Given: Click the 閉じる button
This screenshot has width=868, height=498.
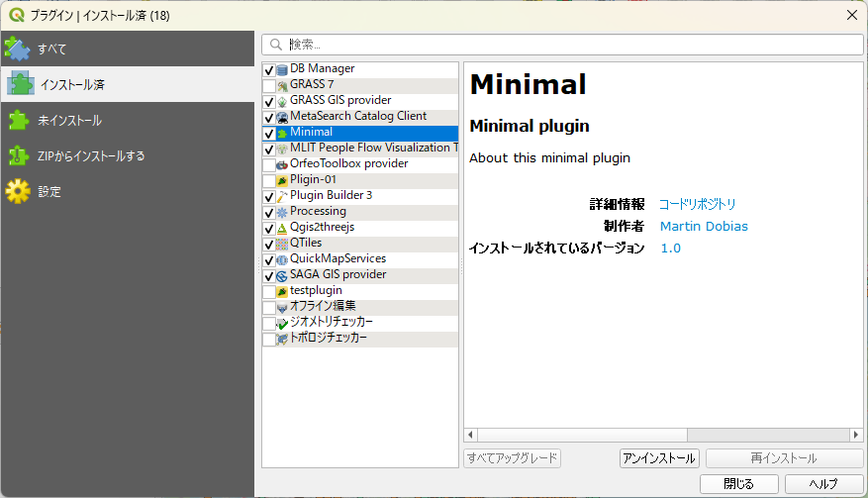Looking at the screenshot, I should tap(739, 483).
